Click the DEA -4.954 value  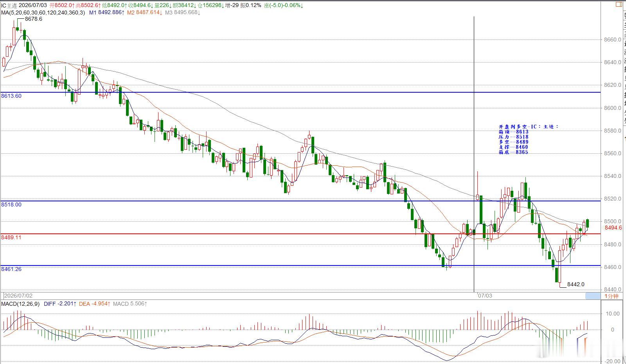click(94, 304)
